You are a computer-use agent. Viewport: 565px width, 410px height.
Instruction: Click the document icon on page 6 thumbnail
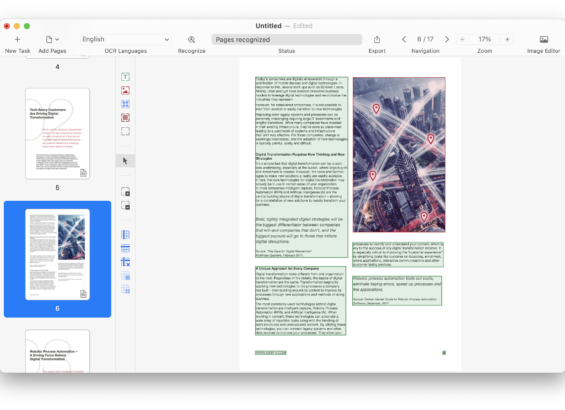coord(83,294)
